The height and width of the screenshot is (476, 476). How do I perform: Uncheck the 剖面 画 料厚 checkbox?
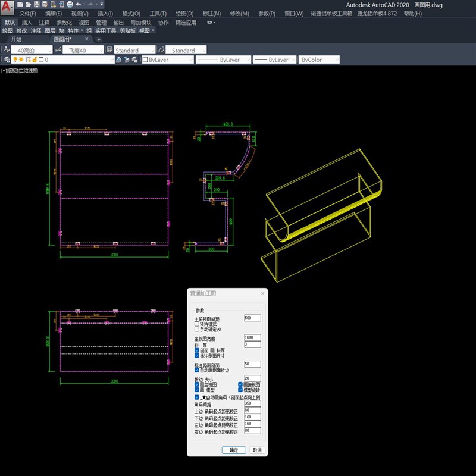point(197,350)
